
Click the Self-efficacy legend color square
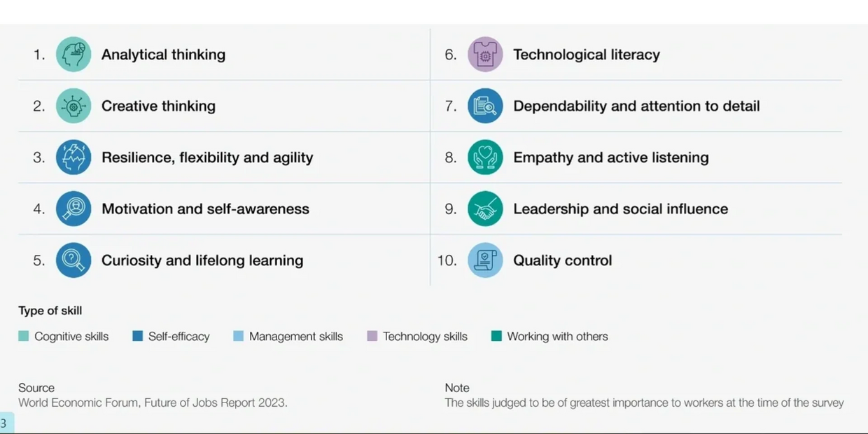tap(138, 336)
